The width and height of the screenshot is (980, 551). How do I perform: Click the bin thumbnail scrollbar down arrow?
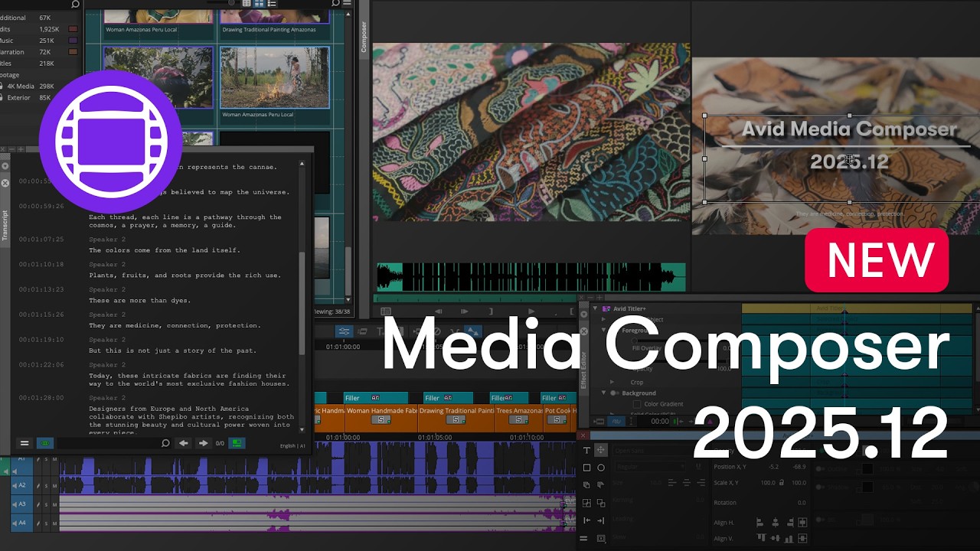click(349, 300)
